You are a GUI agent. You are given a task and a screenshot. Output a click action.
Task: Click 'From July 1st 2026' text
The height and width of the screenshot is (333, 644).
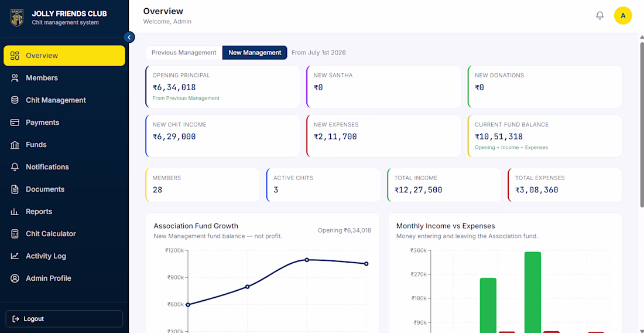(x=318, y=53)
